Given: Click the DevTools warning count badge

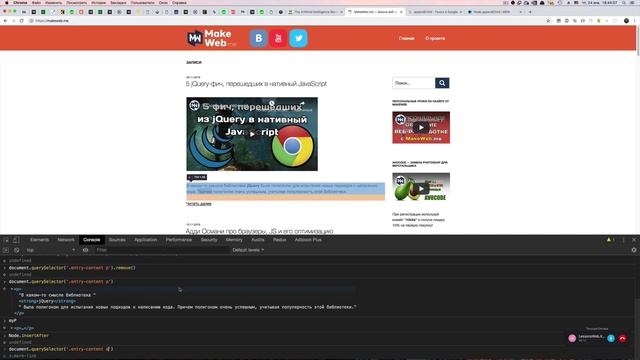Looking at the screenshot, I should (611, 240).
